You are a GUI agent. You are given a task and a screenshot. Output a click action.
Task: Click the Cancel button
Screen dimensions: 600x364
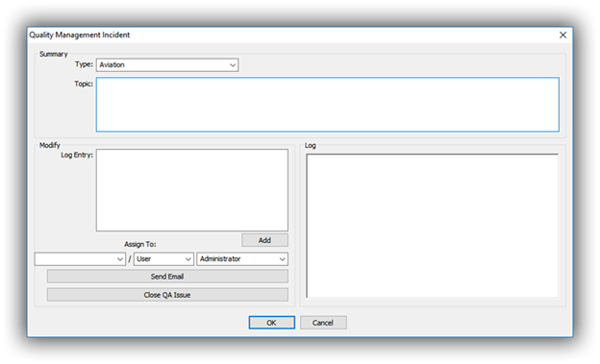coord(323,323)
